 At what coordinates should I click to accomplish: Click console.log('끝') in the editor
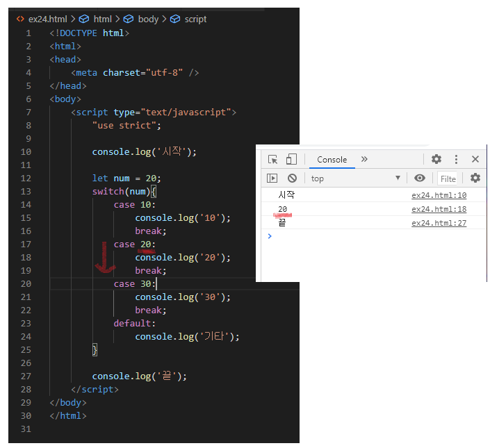[140, 376]
